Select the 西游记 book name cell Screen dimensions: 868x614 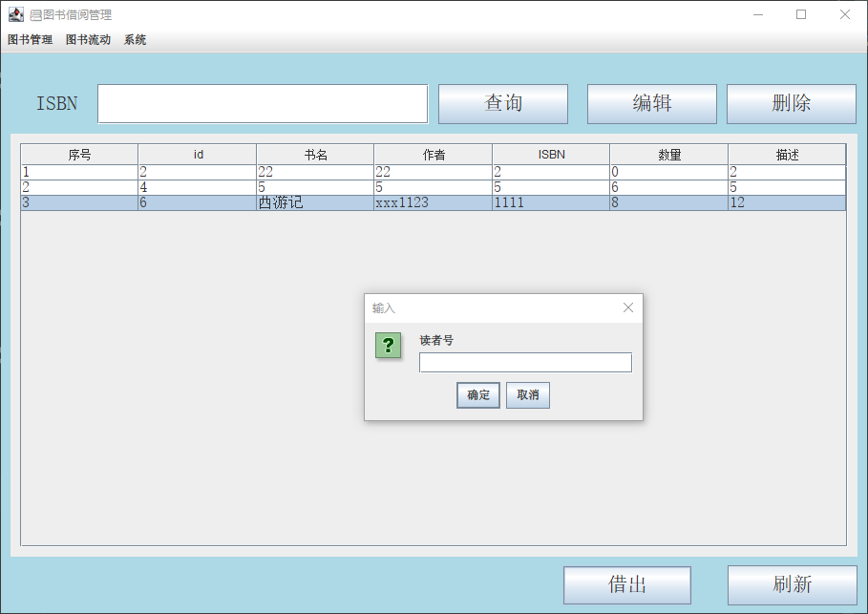point(315,202)
